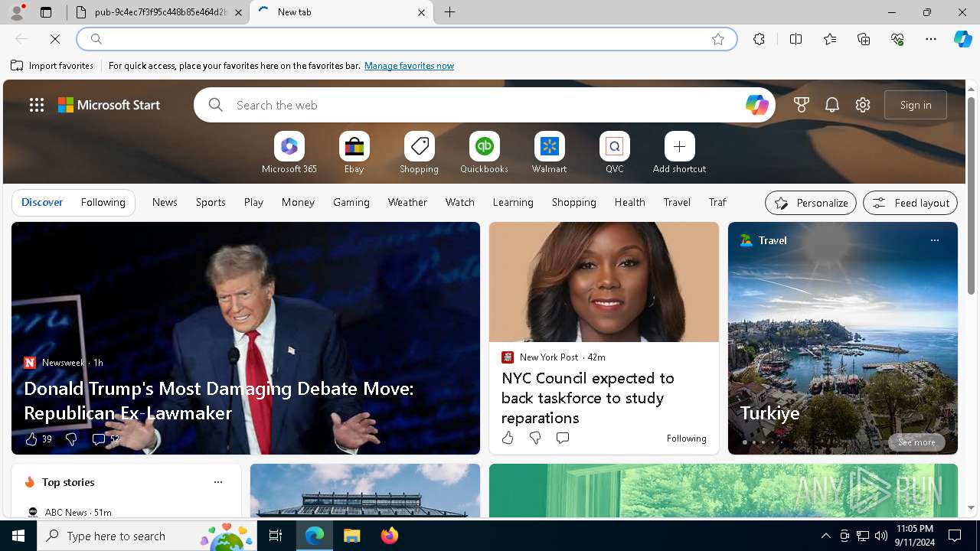
Task: Switch to the Discover feed
Action: 42,202
